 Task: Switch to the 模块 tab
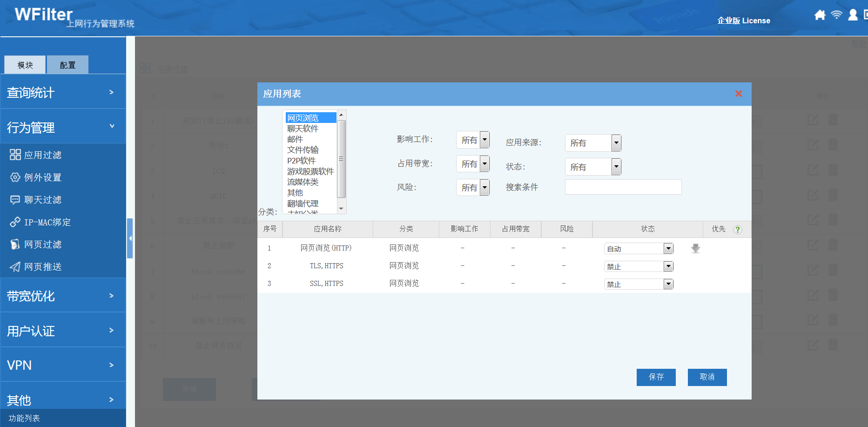tap(25, 65)
